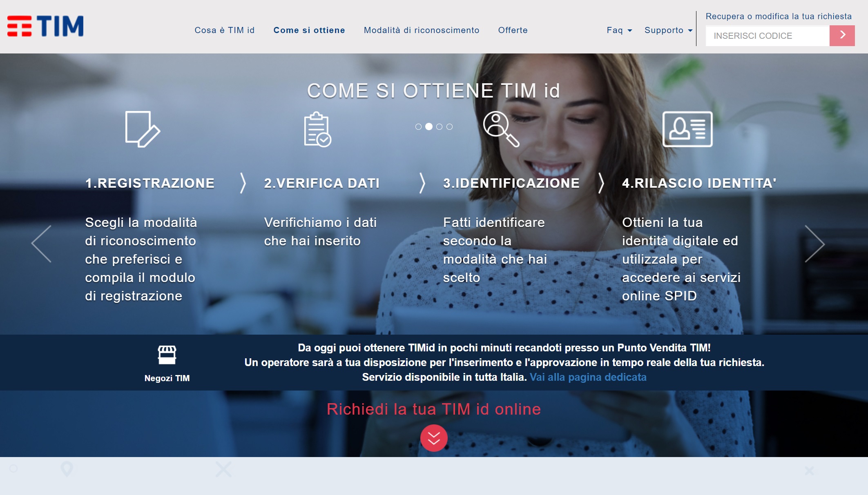Open Modalità di riconoscimento menu item

(x=422, y=30)
